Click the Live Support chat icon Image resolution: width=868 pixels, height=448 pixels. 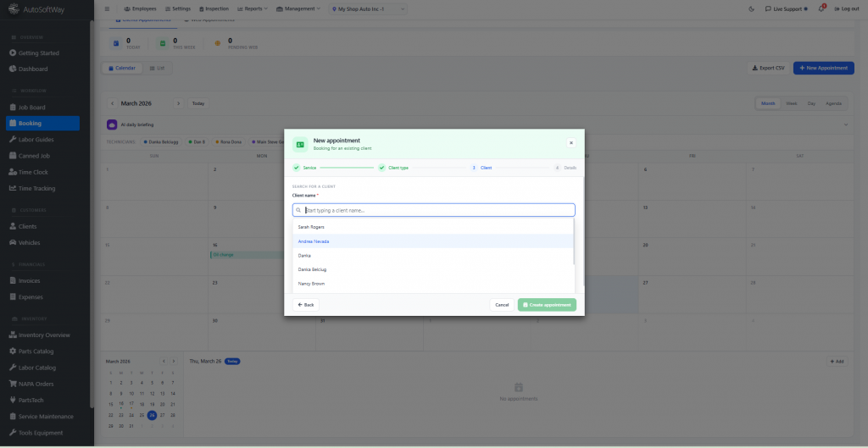pos(768,8)
